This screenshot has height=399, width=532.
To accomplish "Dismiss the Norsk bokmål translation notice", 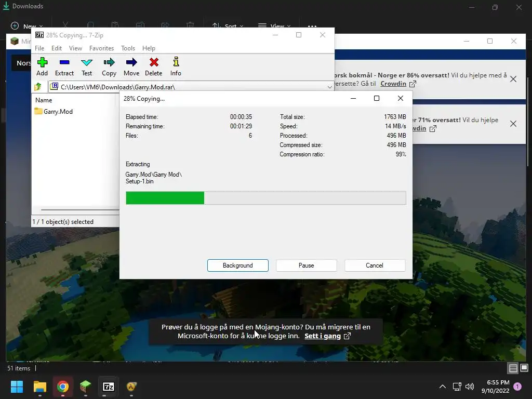I will point(513,79).
